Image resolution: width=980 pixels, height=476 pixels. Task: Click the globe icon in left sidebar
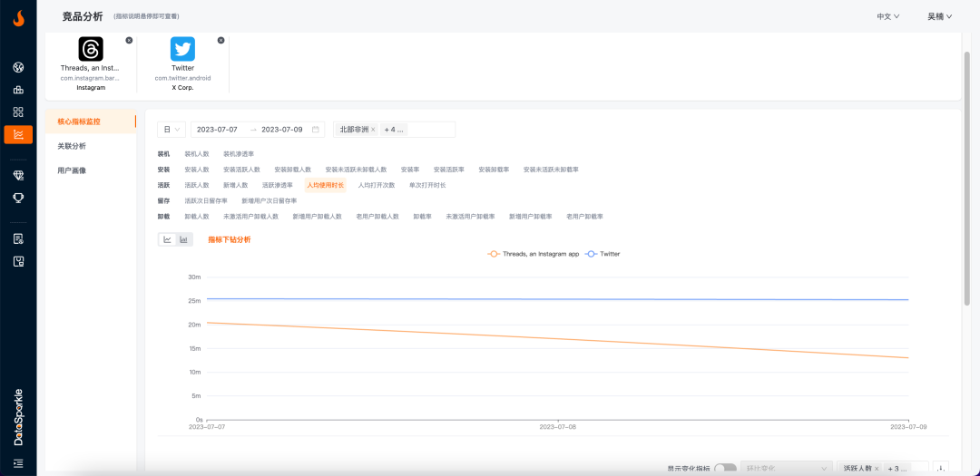(18, 67)
